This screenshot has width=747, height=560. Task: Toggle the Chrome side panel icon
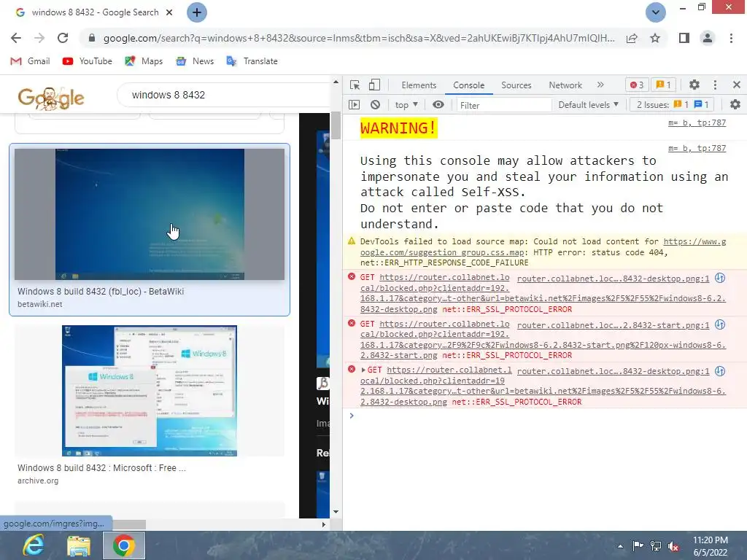pos(684,38)
